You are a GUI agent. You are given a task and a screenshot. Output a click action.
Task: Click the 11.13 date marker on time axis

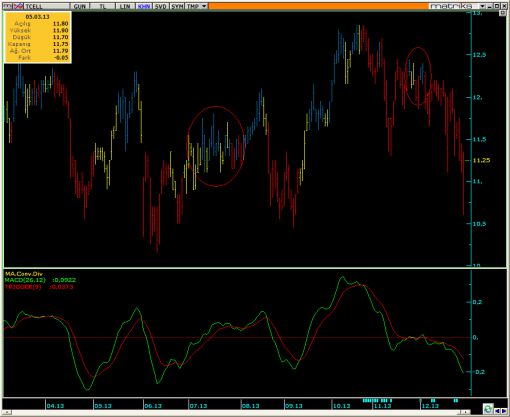pyautogui.click(x=382, y=406)
